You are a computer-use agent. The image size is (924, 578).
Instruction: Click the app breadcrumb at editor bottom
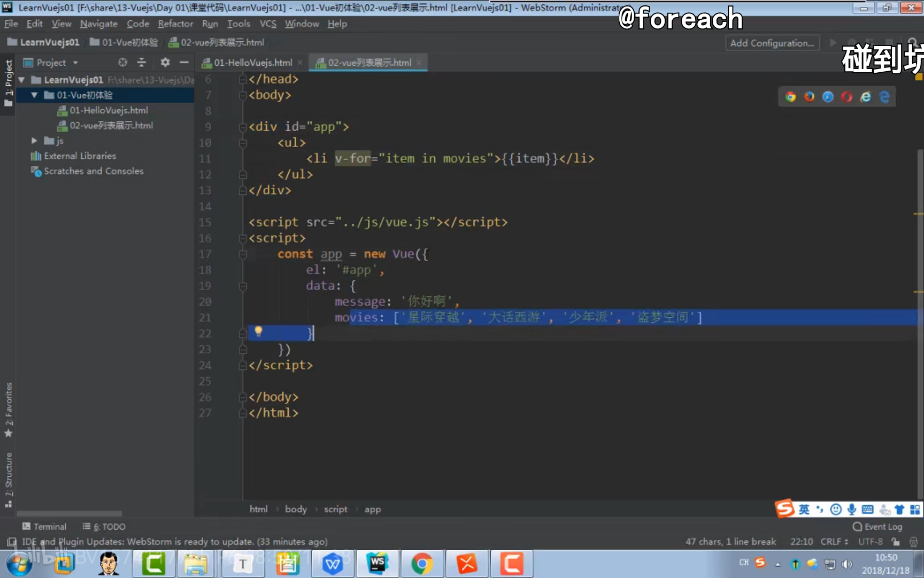click(x=373, y=509)
